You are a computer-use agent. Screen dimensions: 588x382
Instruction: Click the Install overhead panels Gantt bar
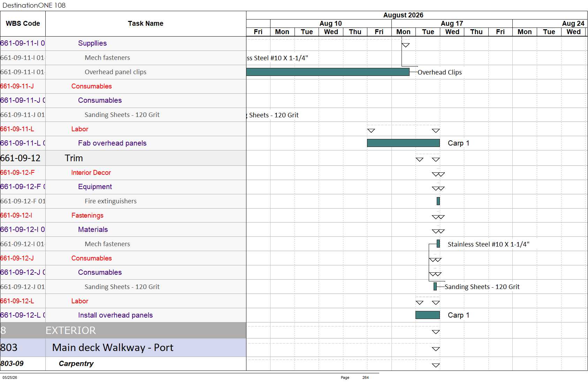[428, 315]
